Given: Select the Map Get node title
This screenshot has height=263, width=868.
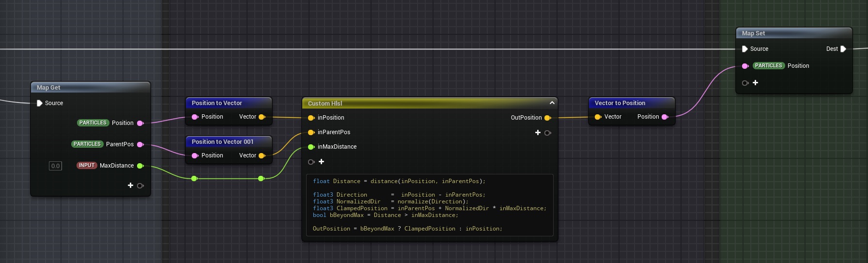Looking at the screenshot, I should [x=48, y=88].
